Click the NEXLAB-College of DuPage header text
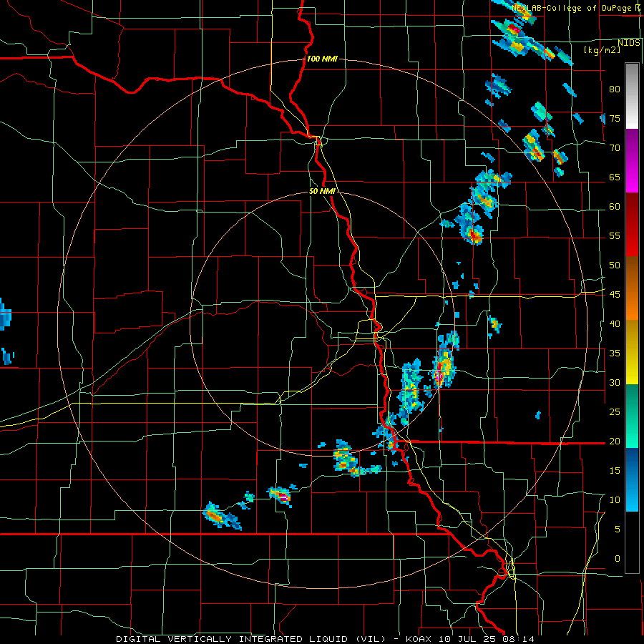Viewport: 644px width, 644px height. [575, 8]
